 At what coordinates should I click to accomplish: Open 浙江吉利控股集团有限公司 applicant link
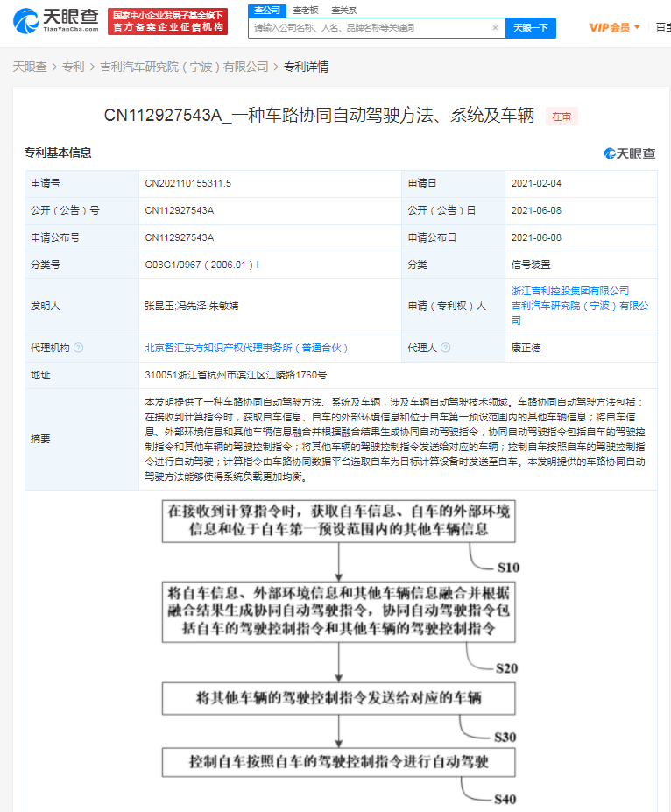coord(570,291)
